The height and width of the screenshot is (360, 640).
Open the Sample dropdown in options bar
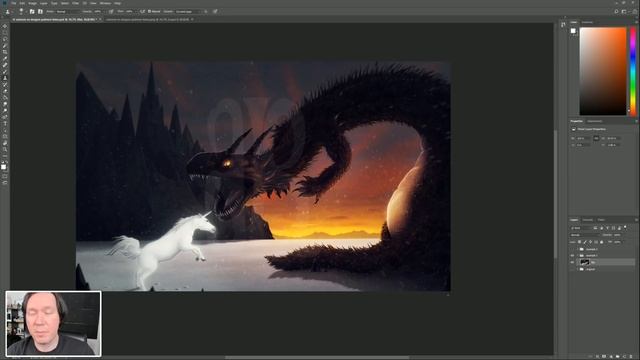[189, 11]
